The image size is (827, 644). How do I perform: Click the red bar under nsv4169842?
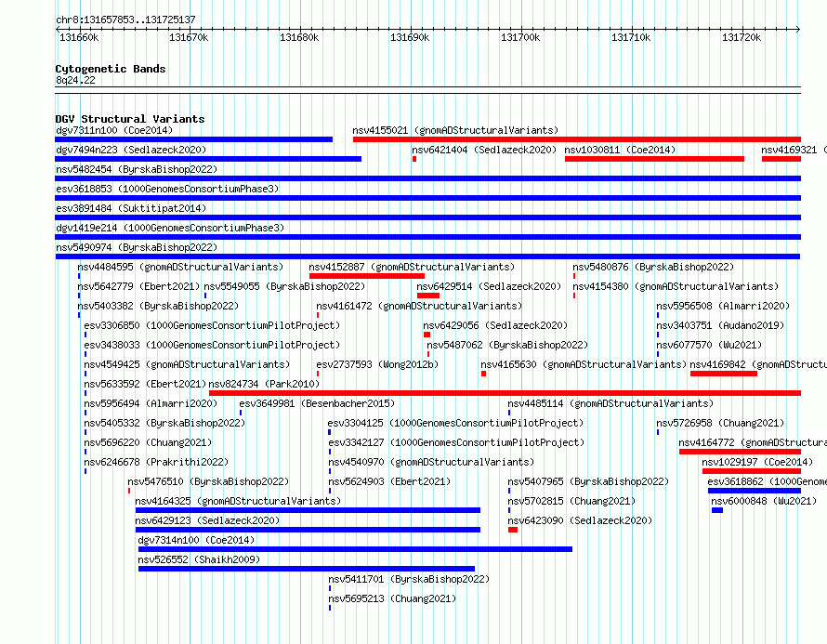pyautogui.click(x=724, y=374)
